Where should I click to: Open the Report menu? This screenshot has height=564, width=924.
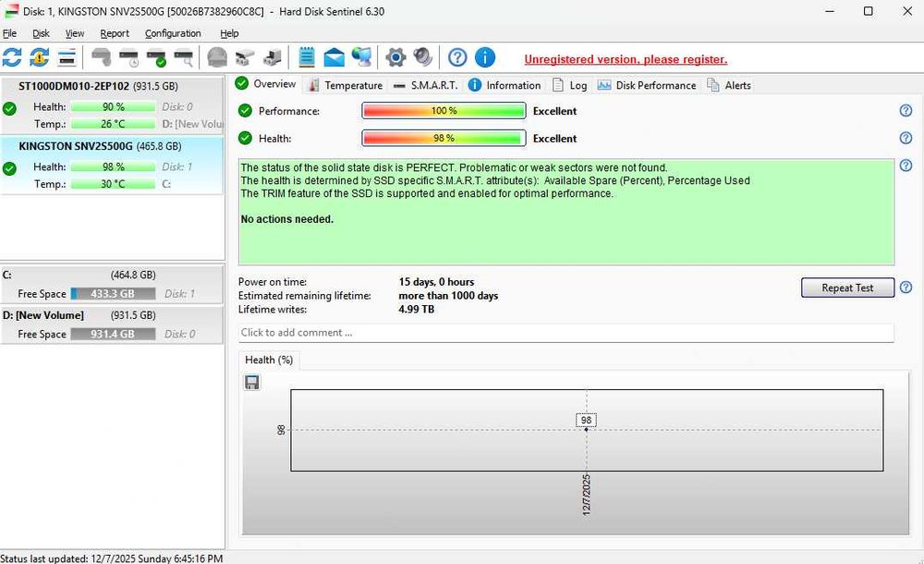[x=115, y=33]
